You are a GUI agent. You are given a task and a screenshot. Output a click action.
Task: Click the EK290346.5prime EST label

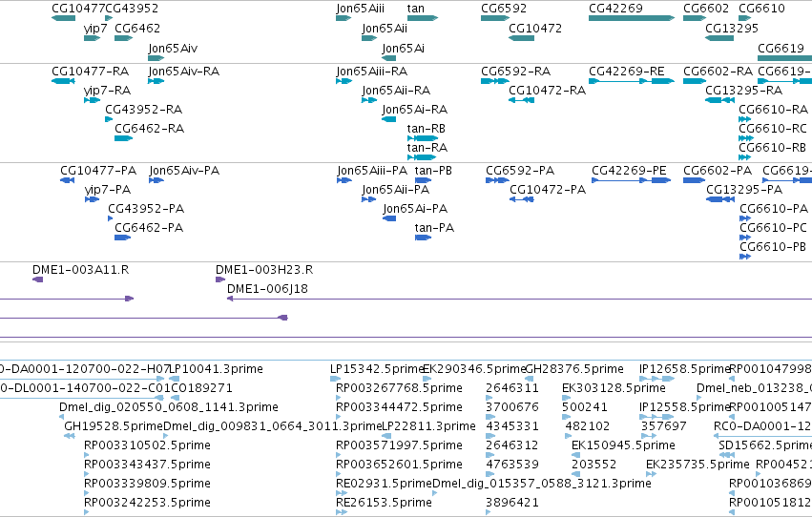point(474,369)
